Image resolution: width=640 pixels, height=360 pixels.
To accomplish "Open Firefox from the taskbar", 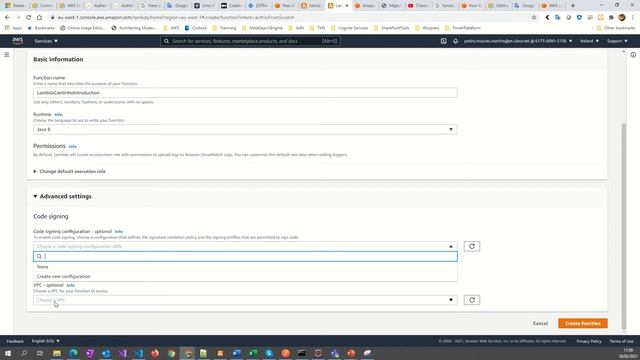I will [155, 353].
